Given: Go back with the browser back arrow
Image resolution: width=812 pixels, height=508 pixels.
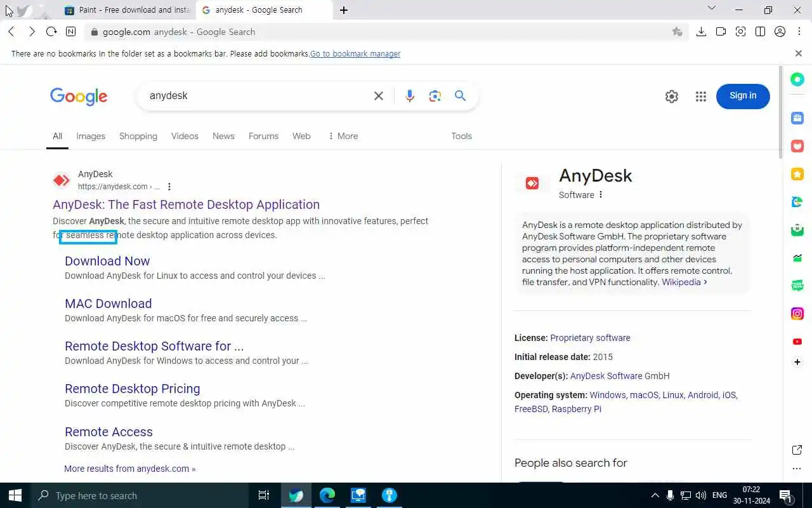Looking at the screenshot, I should 11,32.
